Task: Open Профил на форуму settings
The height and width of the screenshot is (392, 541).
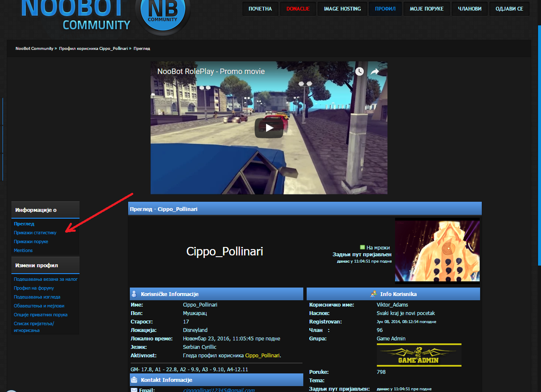Action: [34, 288]
